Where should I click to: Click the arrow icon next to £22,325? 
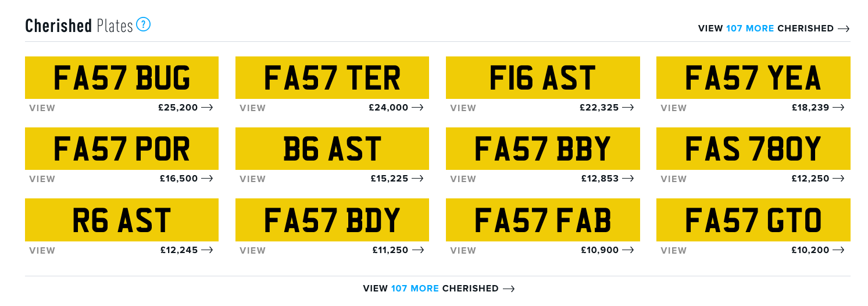(628, 108)
